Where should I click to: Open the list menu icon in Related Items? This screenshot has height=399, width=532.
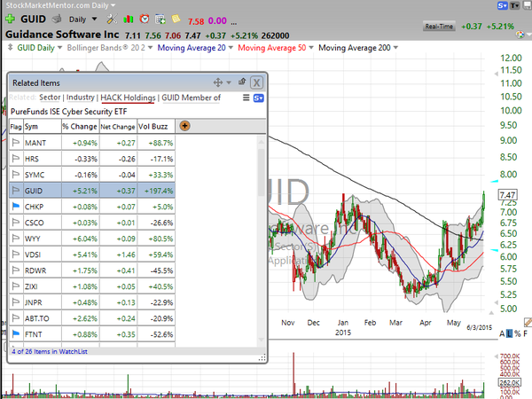click(246, 98)
